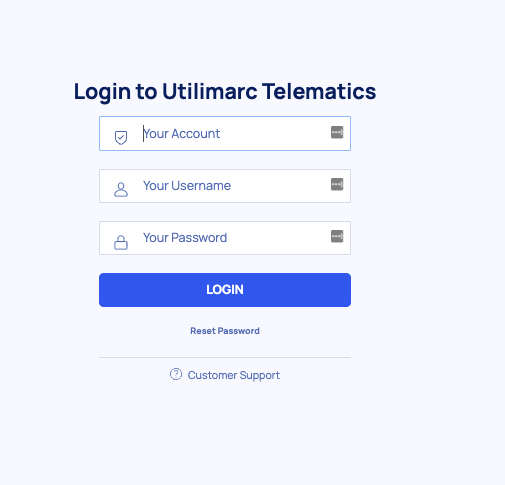Click the divider line above Customer Support
Viewport: 505px width, 485px height.
click(225, 357)
